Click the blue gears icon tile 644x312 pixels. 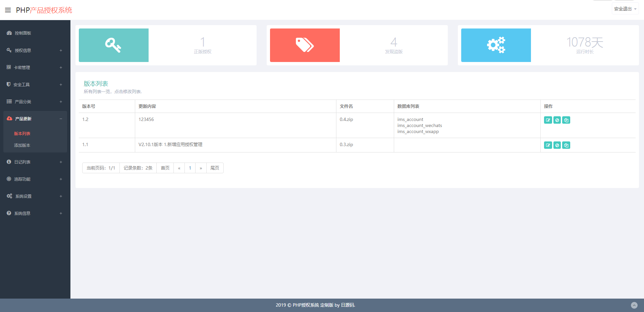click(x=496, y=45)
